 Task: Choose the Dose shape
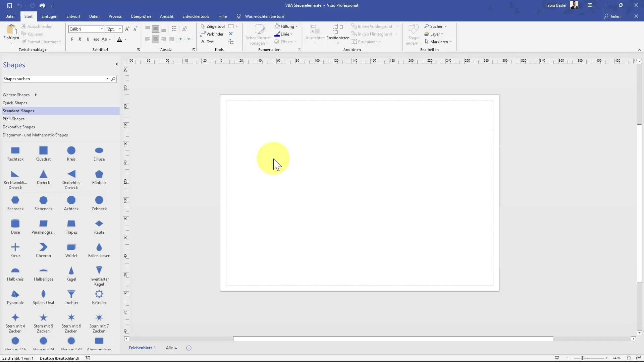[x=15, y=227]
